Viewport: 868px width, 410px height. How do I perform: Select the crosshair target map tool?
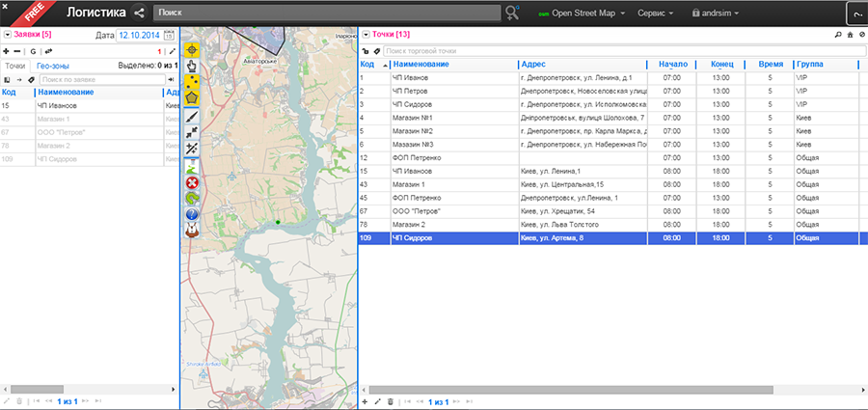192,50
